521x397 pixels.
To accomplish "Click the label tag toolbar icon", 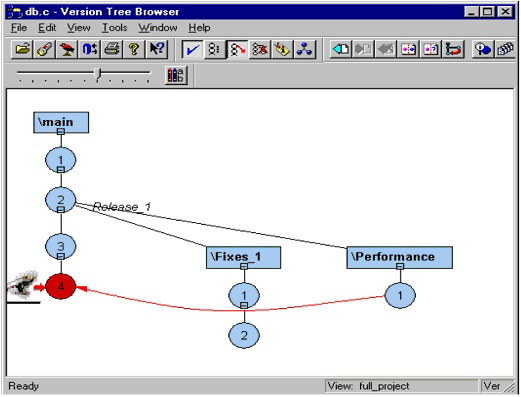I will 282,50.
